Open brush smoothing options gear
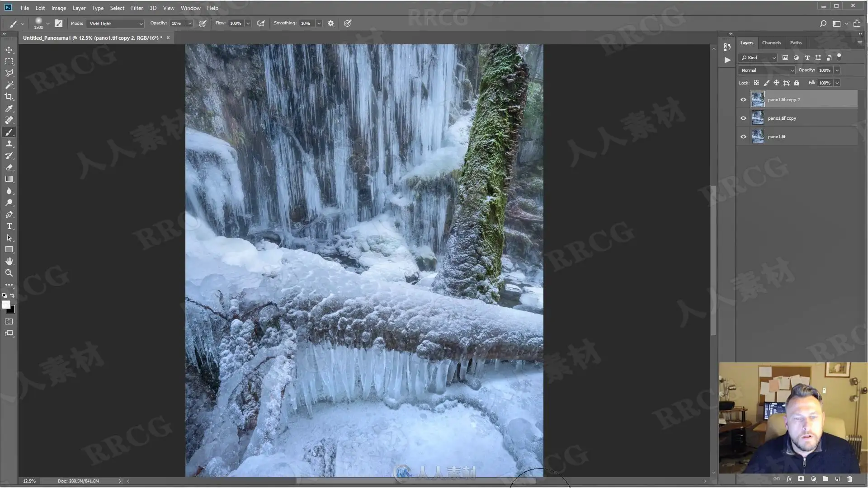Screen dimensions: 868x488 click(x=331, y=23)
